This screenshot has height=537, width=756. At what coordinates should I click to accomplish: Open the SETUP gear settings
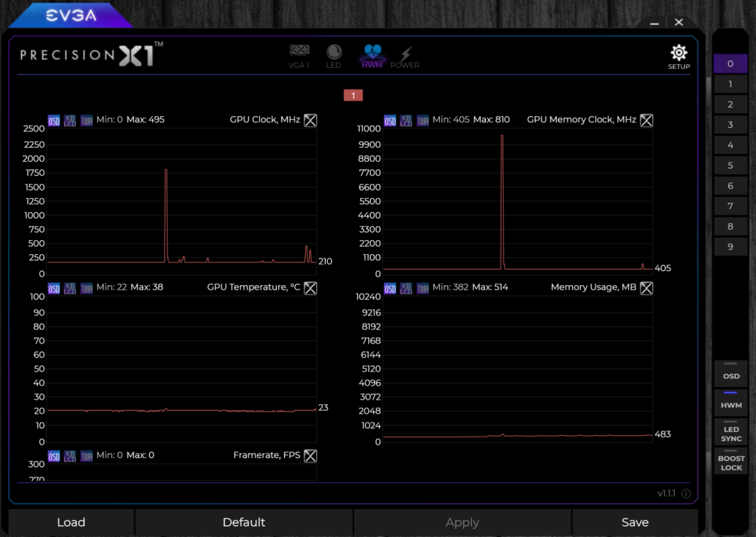pos(678,54)
